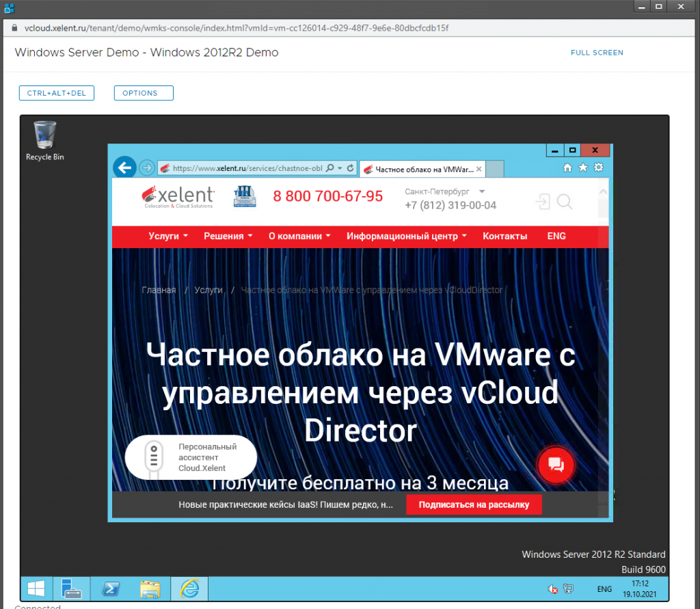Click the blue building badge icon
700x609 pixels.
coord(245,196)
